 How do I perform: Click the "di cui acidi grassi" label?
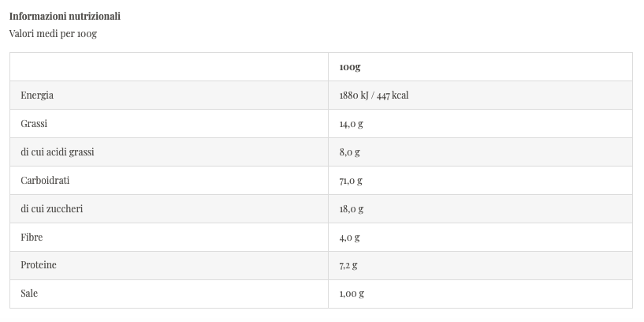pyautogui.click(x=58, y=152)
